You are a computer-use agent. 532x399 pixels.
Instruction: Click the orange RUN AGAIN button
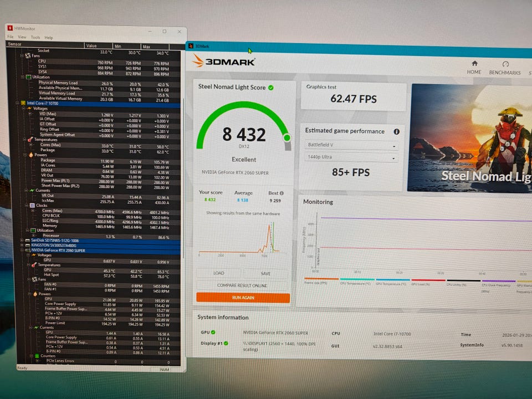243,298
